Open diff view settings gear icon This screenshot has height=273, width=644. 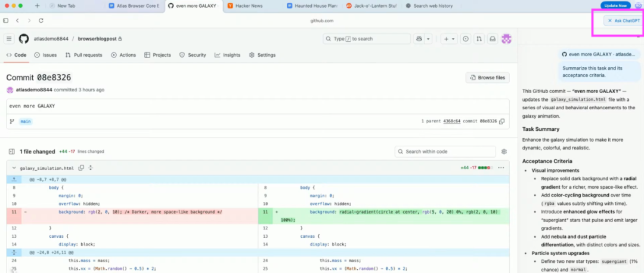point(504,152)
